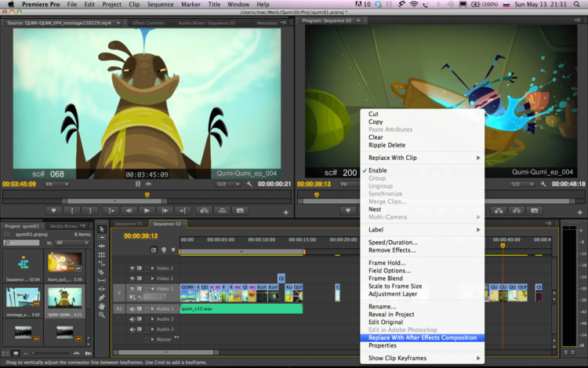The width and height of the screenshot is (588, 368).
Task: Open Project panel 'In: All' dropdown
Action: (x=72, y=242)
